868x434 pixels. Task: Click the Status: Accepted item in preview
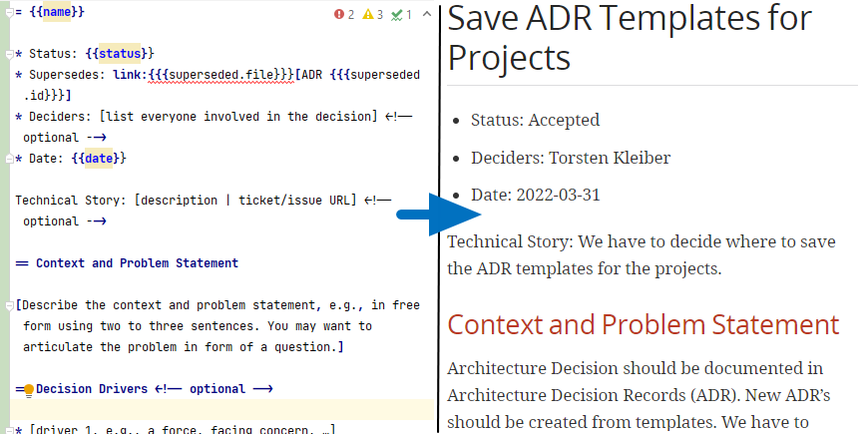coord(535,120)
